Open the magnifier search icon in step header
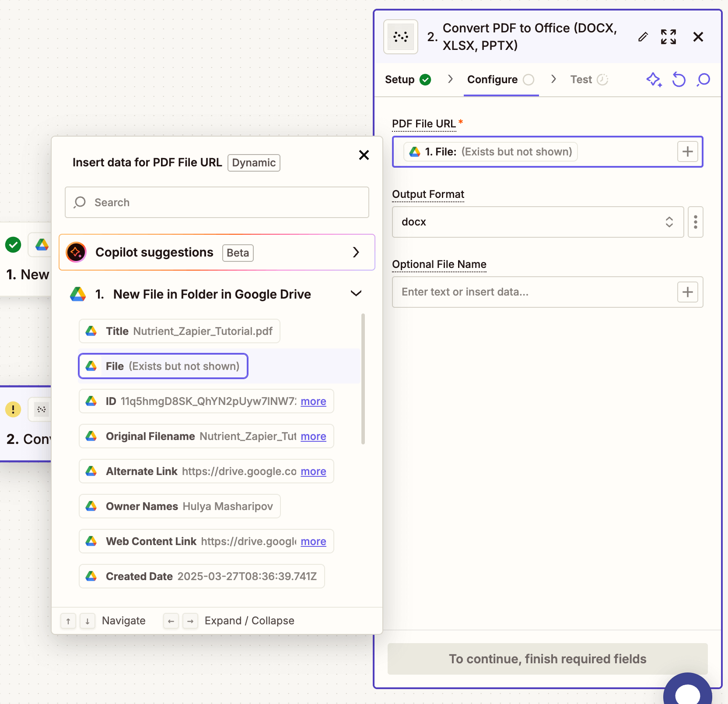Image resolution: width=728 pixels, height=704 pixels. tap(703, 80)
